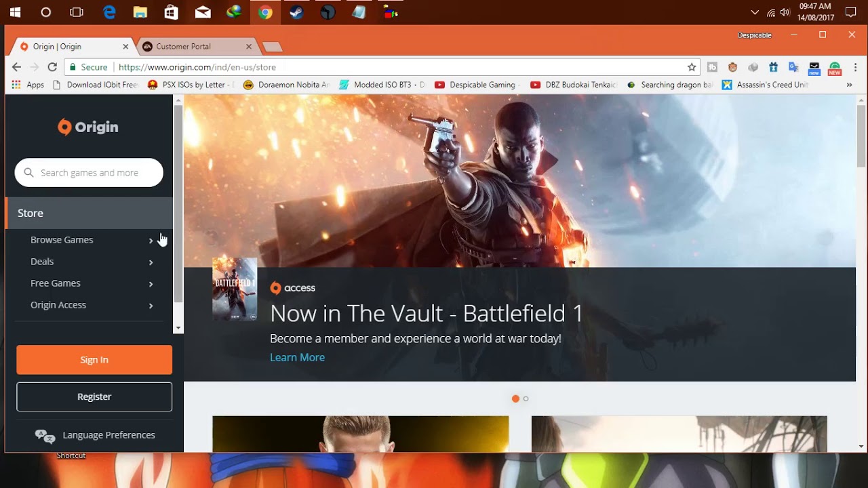Select the Store section in sidebar
This screenshot has height=488, width=868.
89,213
